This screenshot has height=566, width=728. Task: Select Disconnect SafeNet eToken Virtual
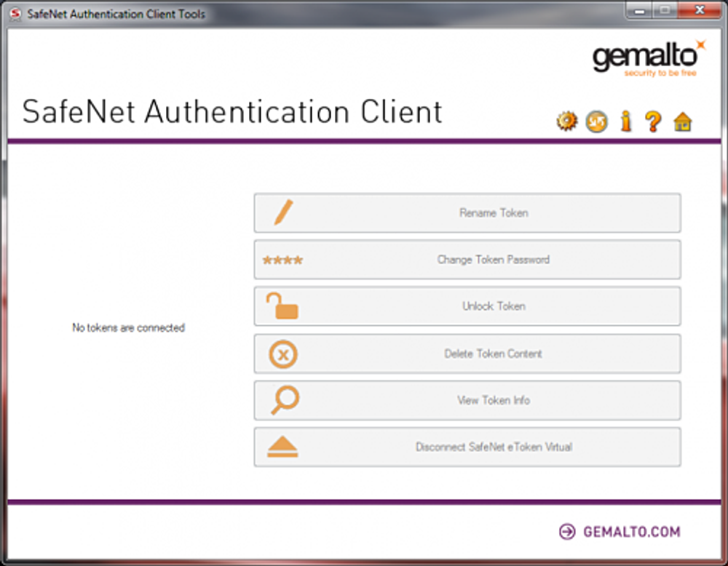point(467,447)
